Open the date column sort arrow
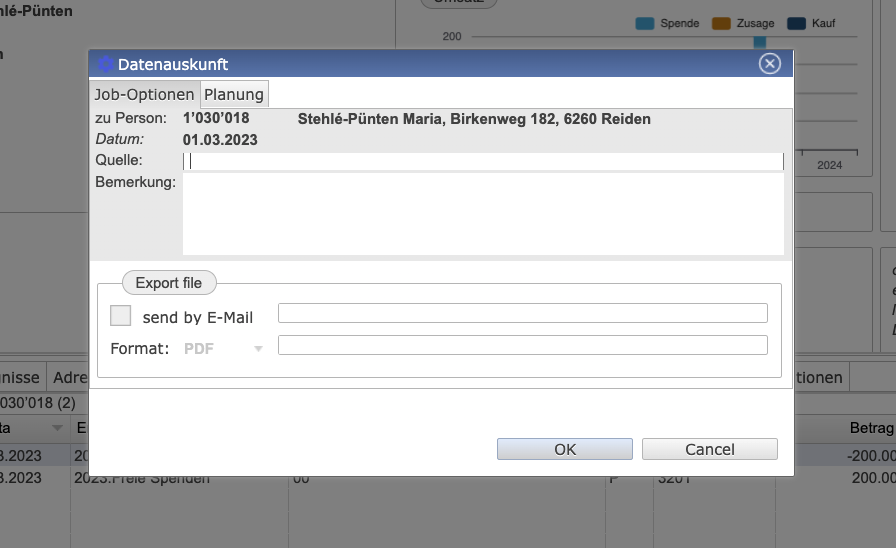The width and height of the screenshot is (896, 548). pos(56,428)
